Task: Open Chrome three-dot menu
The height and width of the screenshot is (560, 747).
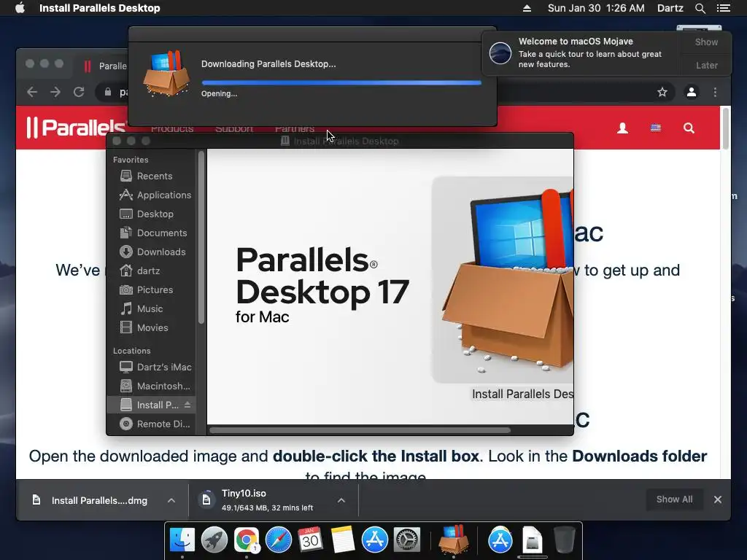Action: pos(715,92)
